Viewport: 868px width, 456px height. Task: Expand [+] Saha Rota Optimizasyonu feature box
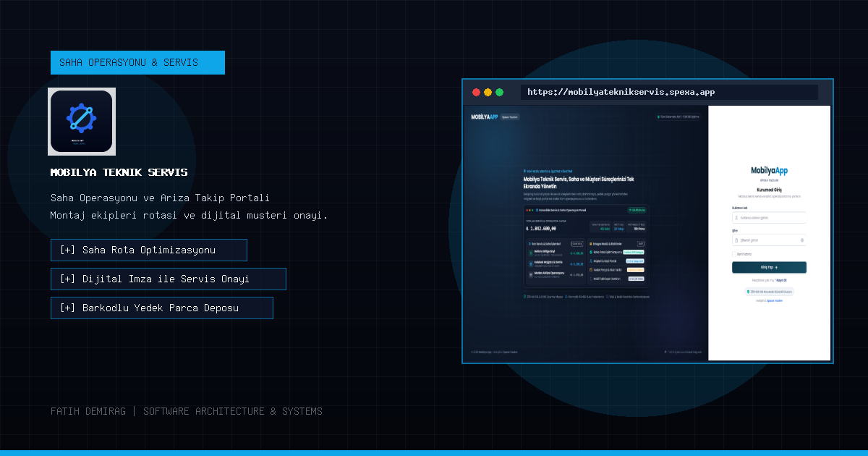point(149,250)
